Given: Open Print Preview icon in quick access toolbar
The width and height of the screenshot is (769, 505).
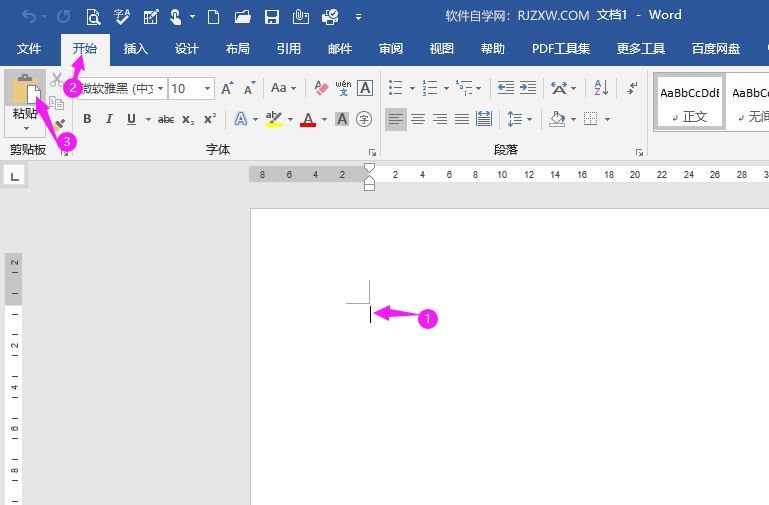Looking at the screenshot, I should click(93, 17).
